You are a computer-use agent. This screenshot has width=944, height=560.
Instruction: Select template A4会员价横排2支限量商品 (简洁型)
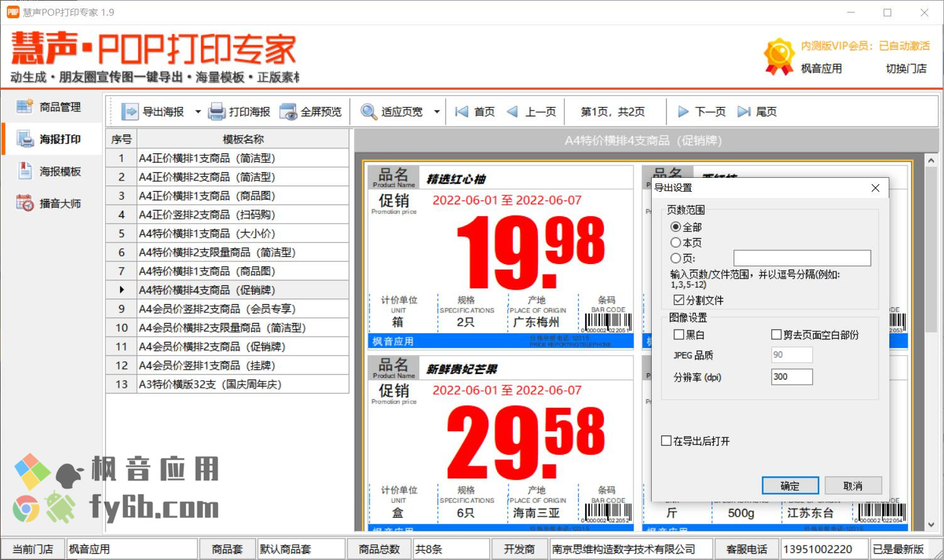(x=243, y=328)
